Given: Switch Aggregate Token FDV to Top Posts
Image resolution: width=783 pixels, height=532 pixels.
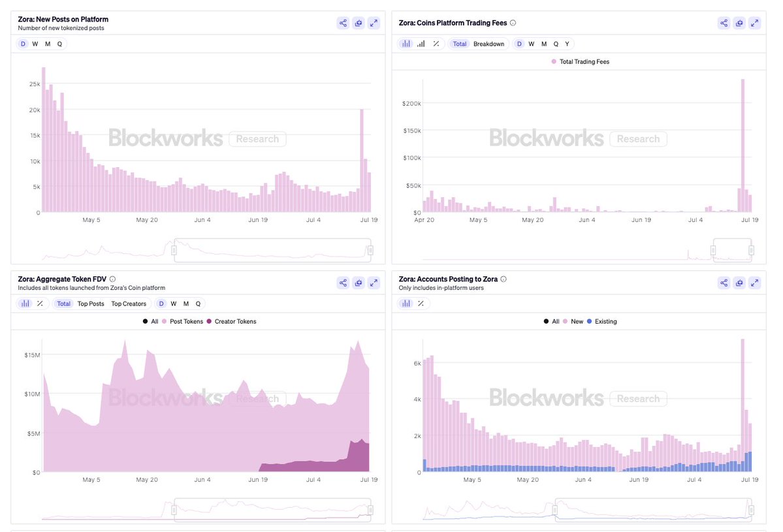Looking at the screenshot, I should point(91,304).
